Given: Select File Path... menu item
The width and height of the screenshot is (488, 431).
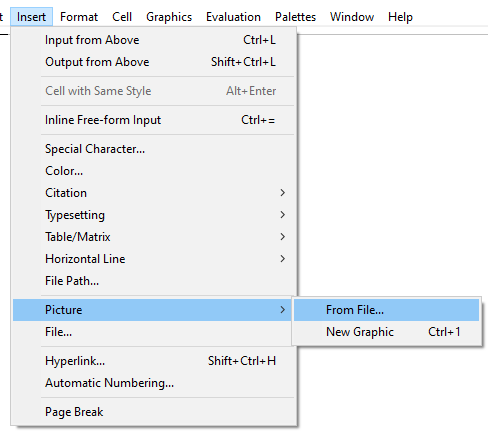Looking at the screenshot, I should [154, 281].
